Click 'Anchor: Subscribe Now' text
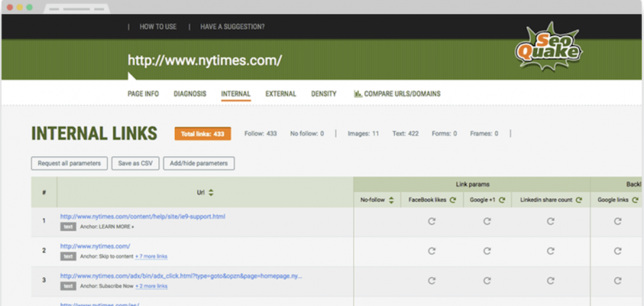This screenshot has width=644, height=306. click(107, 286)
